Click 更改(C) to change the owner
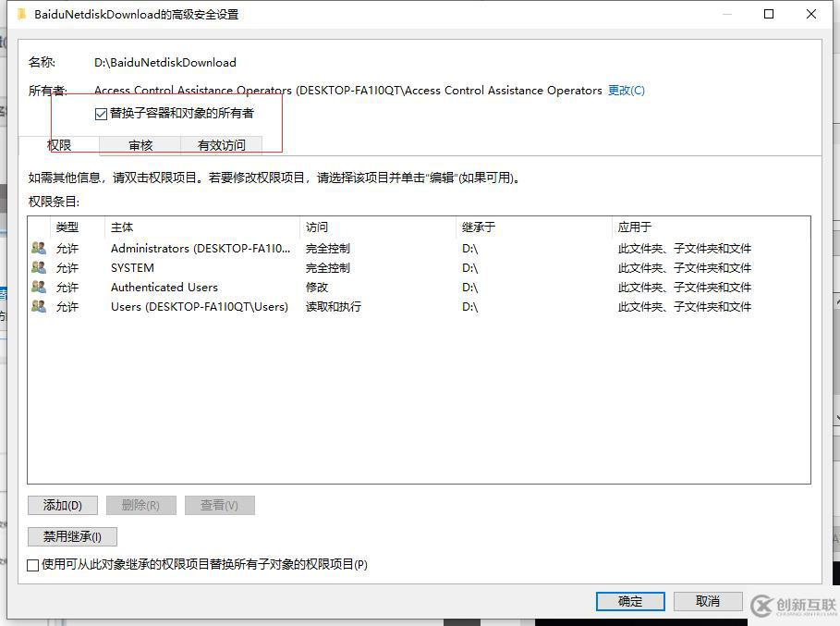Viewport: 840px width, 626px height. click(626, 90)
